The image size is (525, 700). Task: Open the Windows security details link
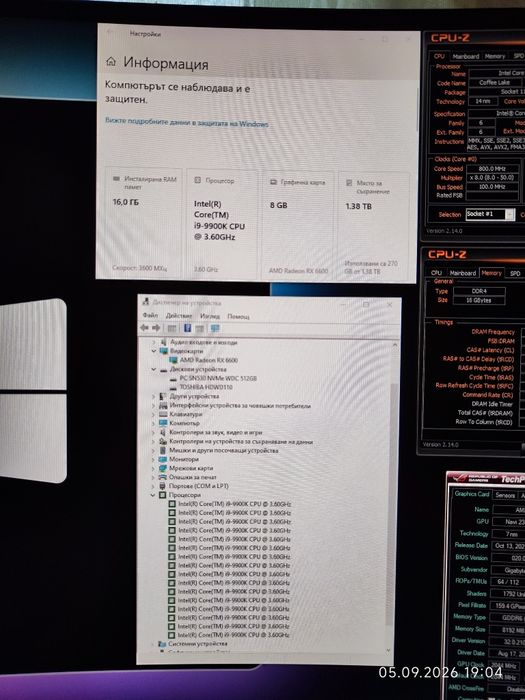tap(187, 122)
